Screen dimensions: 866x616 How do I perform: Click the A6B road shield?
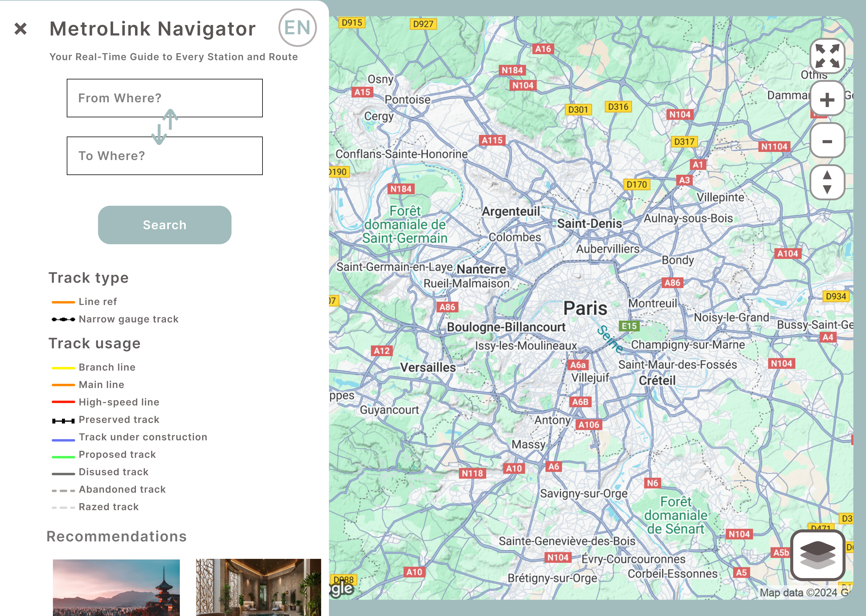tap(580, 402)
